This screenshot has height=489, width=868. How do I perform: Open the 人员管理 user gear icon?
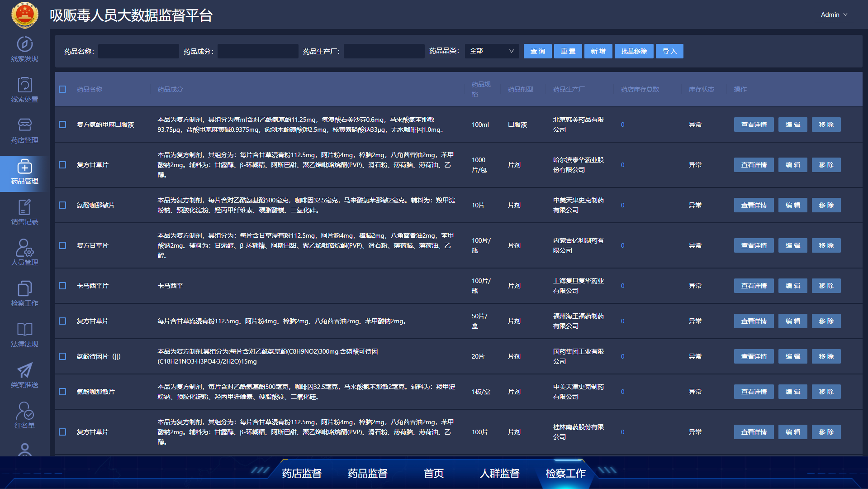24,248
